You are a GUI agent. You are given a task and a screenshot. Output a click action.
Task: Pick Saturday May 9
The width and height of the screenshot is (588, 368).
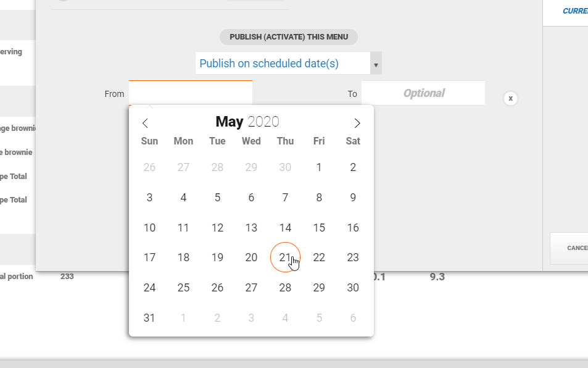tap(353, 198)
